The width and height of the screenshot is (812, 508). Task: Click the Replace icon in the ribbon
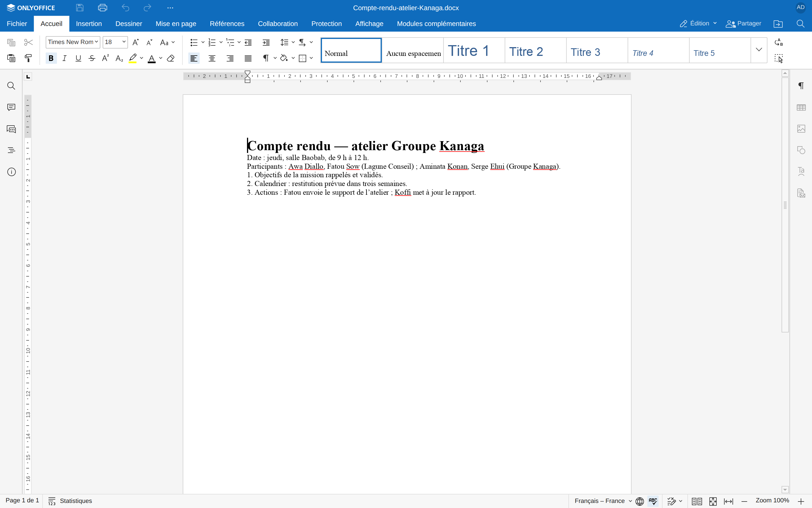point(779,42)
